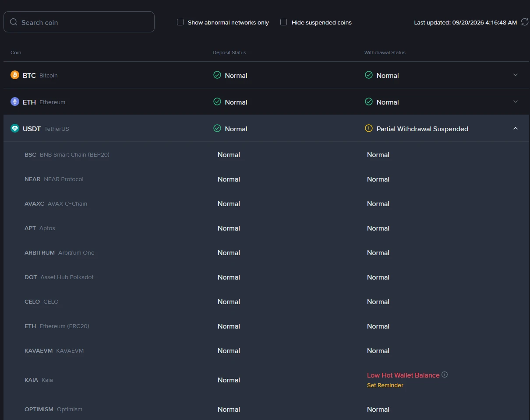Click APT deposit status Normal
Viewport: 530px width, 420px height.
click(229, 228)
